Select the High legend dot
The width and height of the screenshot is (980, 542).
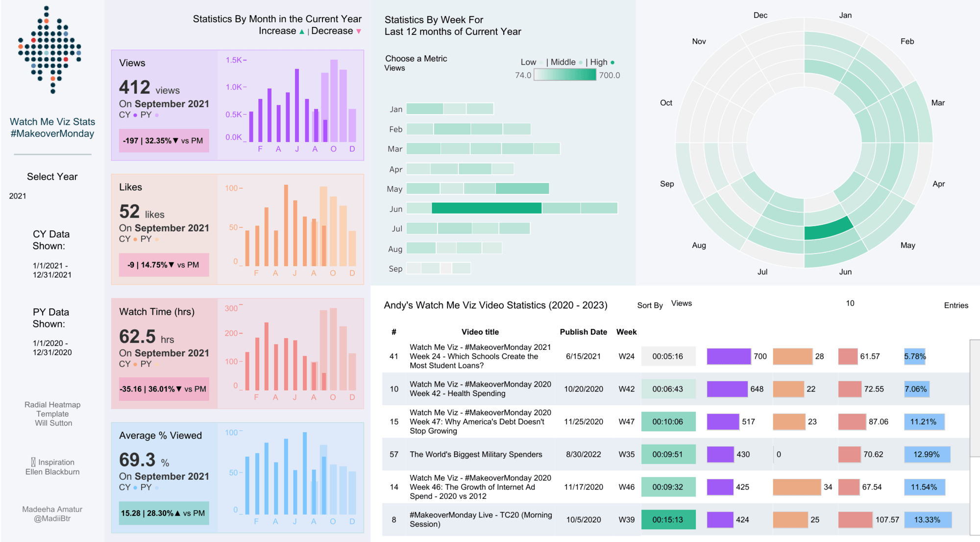click(612, 62)
